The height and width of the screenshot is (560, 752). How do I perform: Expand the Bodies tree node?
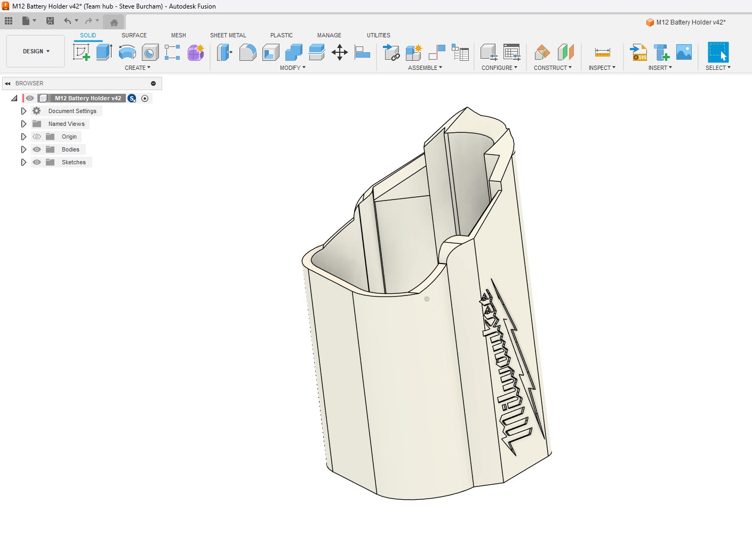[x=23, y=149]
